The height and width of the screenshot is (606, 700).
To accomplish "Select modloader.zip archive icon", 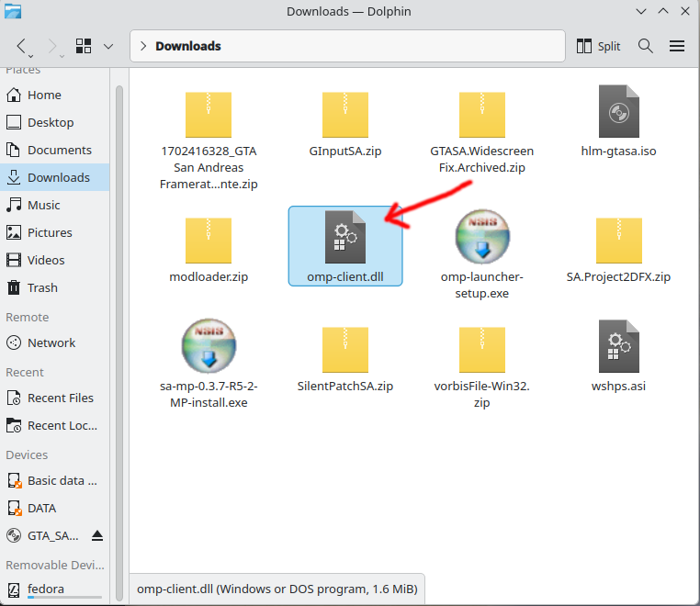I will pos(209,241).
